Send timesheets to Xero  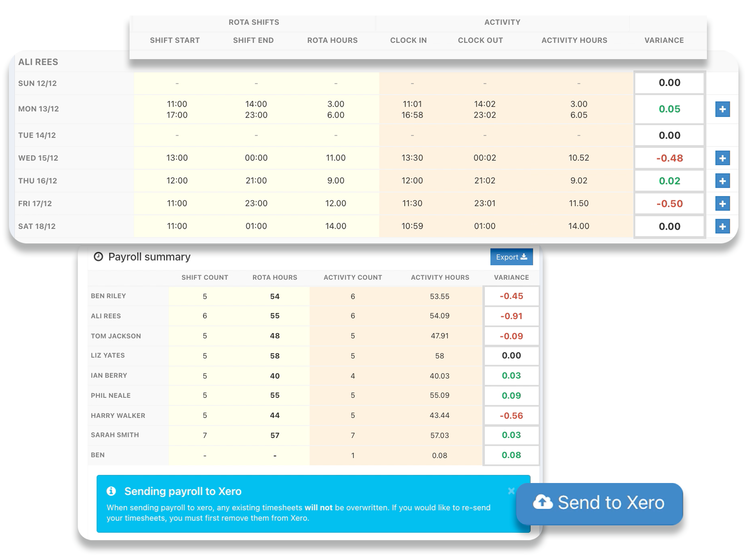(x=599, y=502)
